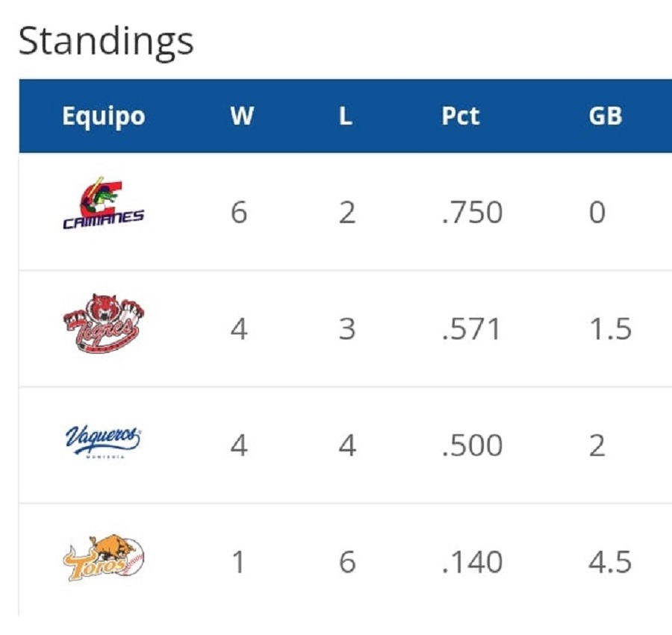Click Tigres .571 percentage cell
The width and height of the screenshot is (672, 635).
470,329
